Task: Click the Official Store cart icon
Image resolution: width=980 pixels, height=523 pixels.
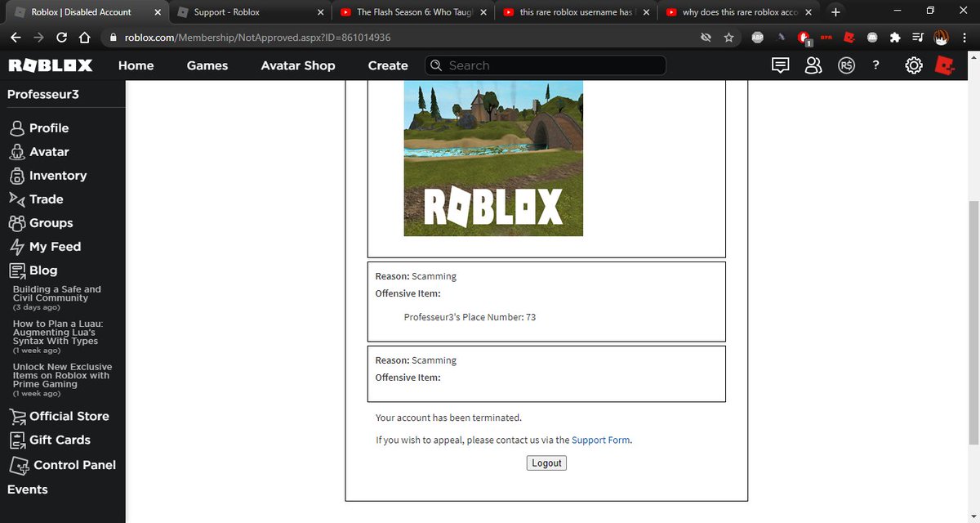Action: tap(17, 417)
